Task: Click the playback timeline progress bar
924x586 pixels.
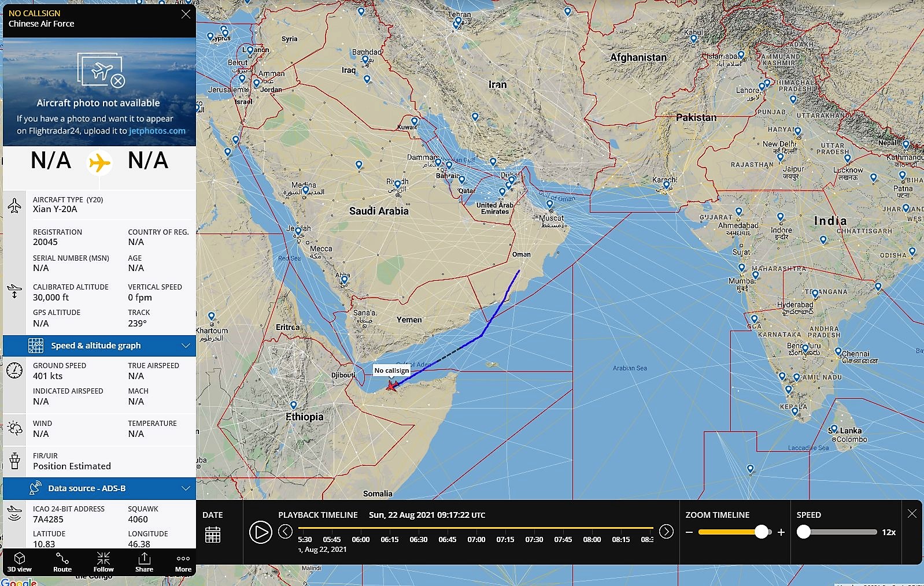Action: (475, 528)
